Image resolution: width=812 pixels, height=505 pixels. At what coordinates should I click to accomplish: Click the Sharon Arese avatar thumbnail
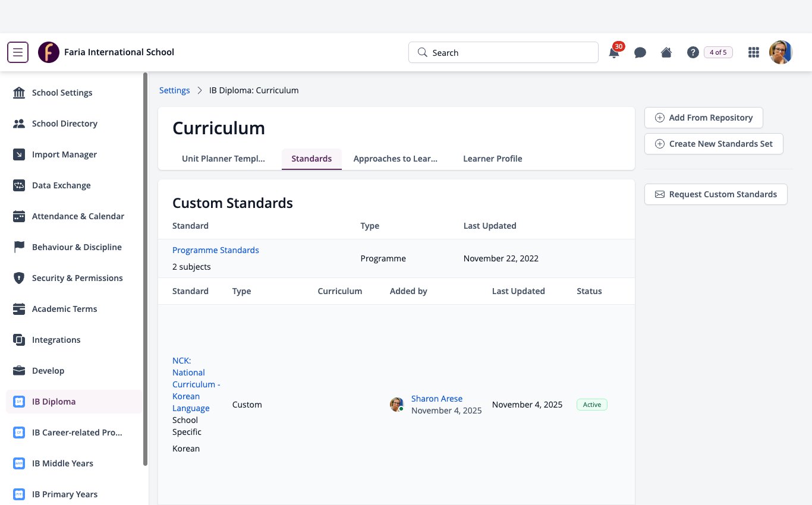(x=396, y=405)
